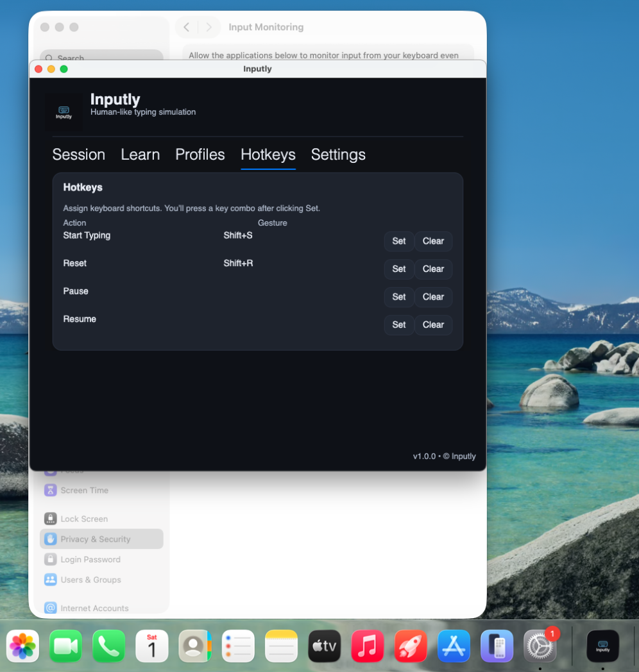The image size is (639, 672).
Task: Select Login Password in the settings sidebar
Action: 90,560
